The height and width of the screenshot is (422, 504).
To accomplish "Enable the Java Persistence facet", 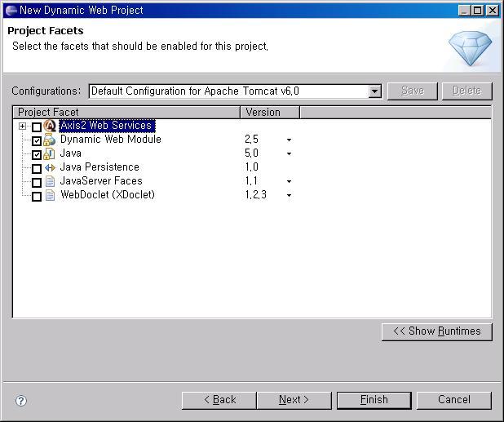I will coord(37,168).
